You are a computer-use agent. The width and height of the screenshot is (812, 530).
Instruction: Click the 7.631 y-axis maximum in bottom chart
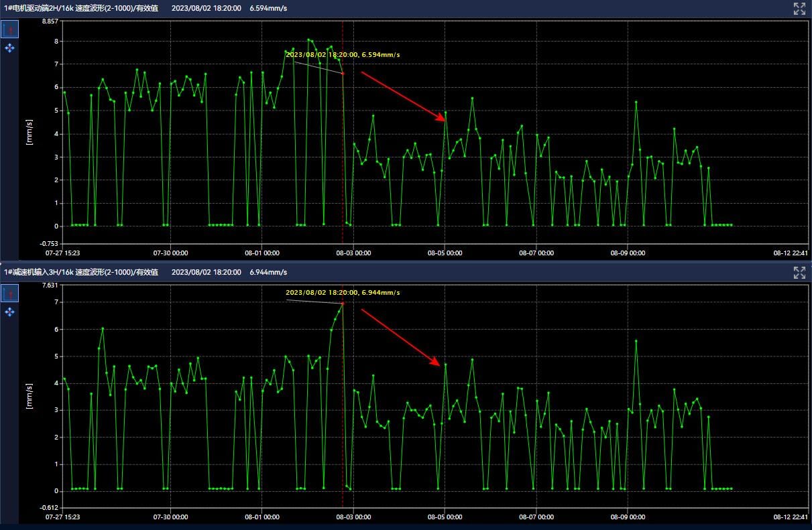pos(50,285)
